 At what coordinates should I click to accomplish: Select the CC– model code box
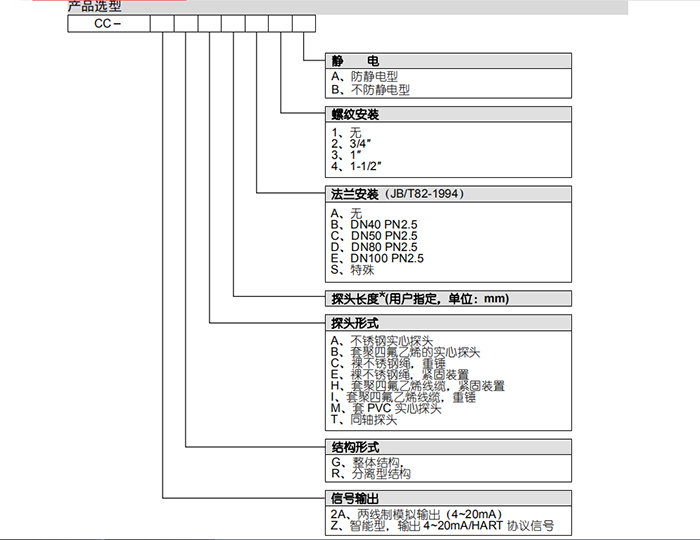click(108, 24)
